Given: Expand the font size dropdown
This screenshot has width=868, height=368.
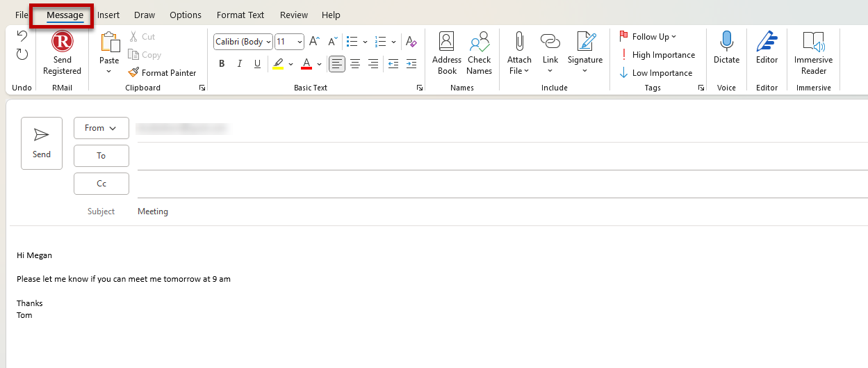Looking at the screenshot, I should click(300, 42).
